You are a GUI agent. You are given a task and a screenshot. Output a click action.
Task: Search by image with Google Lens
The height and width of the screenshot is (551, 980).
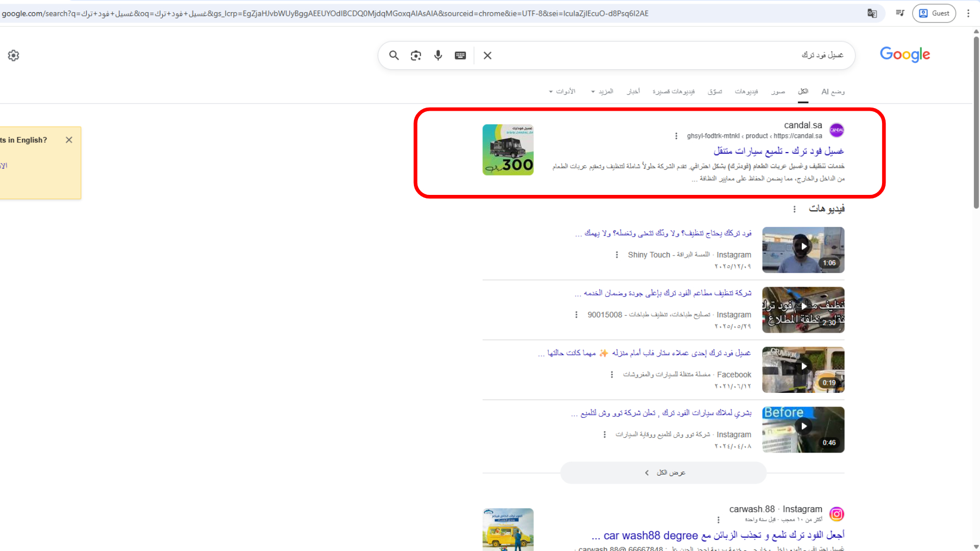(415, 55)
